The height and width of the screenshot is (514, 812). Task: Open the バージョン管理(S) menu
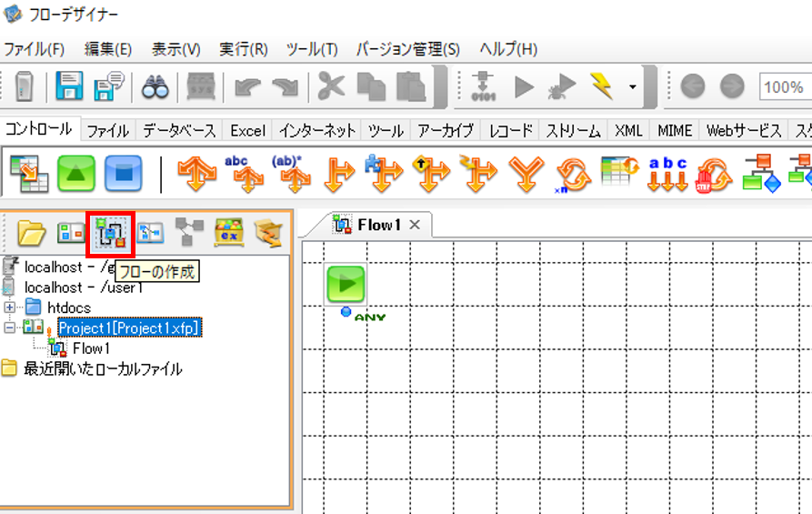[x=408, y=49]
